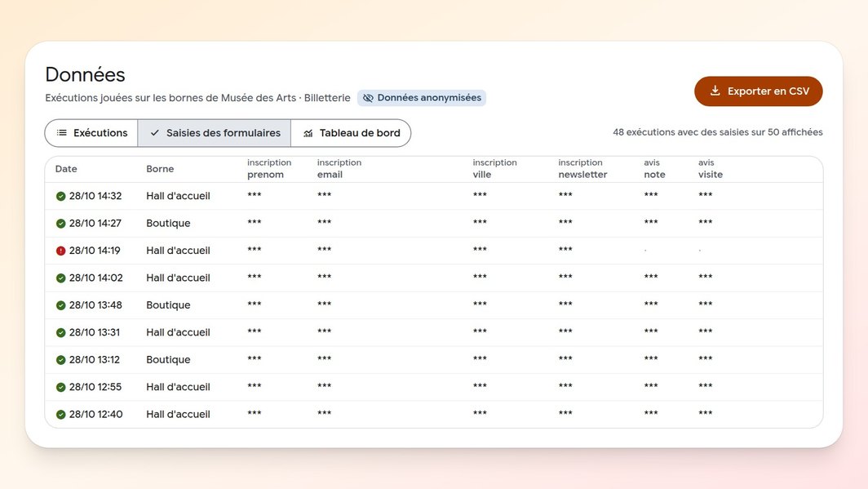Click the inscription prenom column header
The height and width of the screenshot is (489, 868).
(269, 168)
